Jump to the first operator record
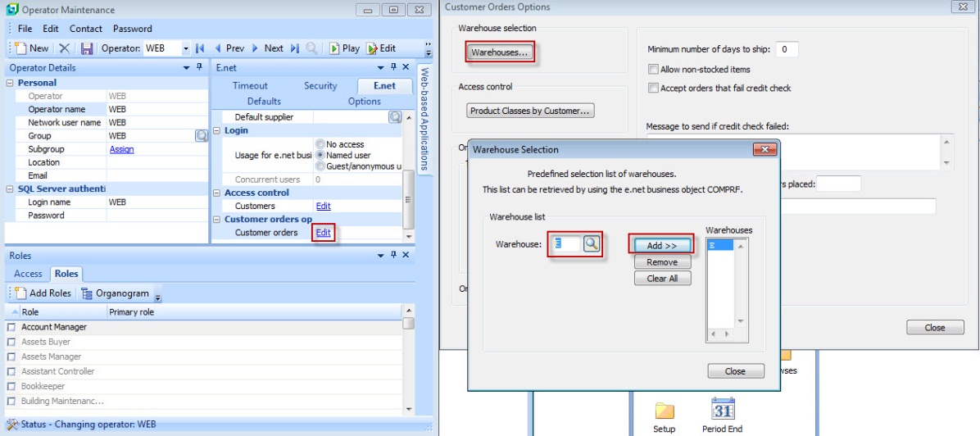The width and height of the screenshot is (980, 436). (200, 48)
